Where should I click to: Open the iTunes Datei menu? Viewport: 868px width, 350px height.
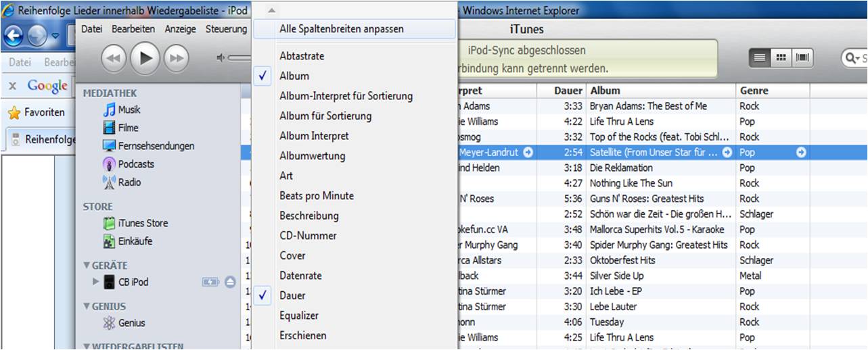click(92, 29)
